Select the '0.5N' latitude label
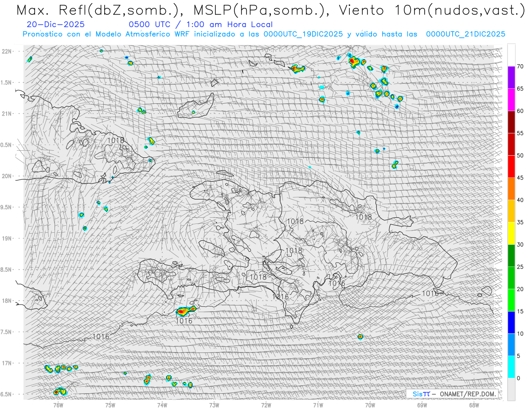The height and width of the screenshot is (411, 532). (x=7, y=145)
